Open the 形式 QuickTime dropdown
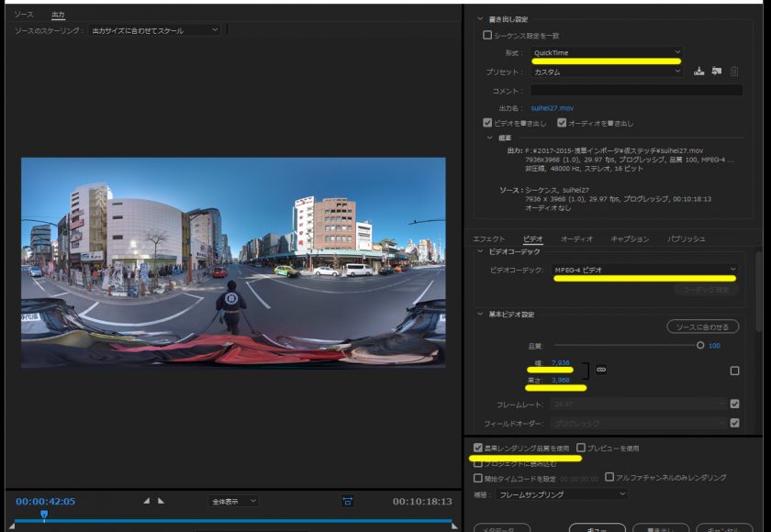The width and height of the screenshot is (771, 532). click(x=607, y=52)
